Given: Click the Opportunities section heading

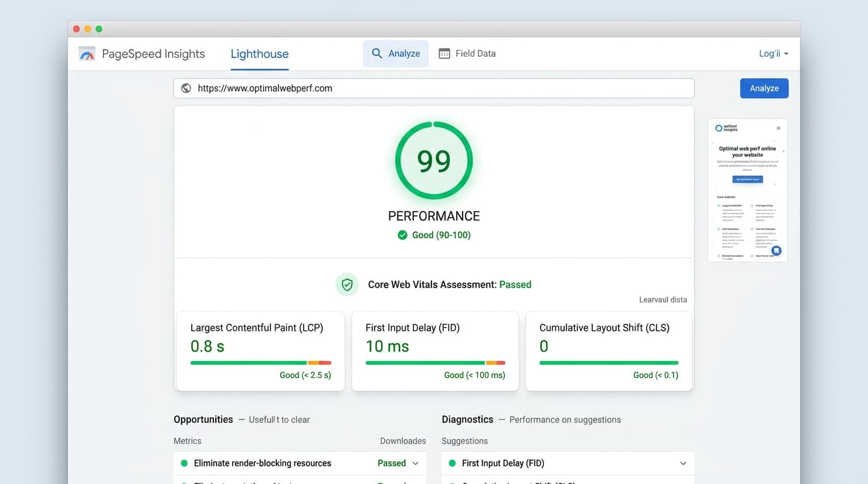Looking at the screenshot, I should click(203, 420).
